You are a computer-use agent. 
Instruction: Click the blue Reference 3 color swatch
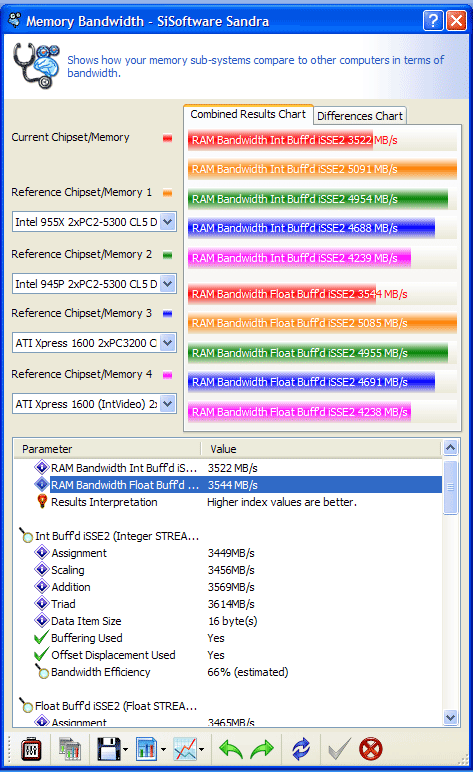(167, 314)
